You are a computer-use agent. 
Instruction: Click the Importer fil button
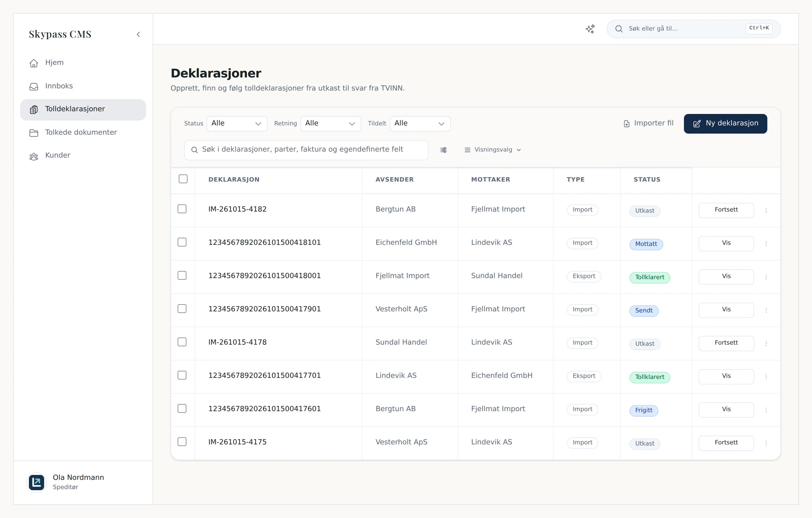648,124
